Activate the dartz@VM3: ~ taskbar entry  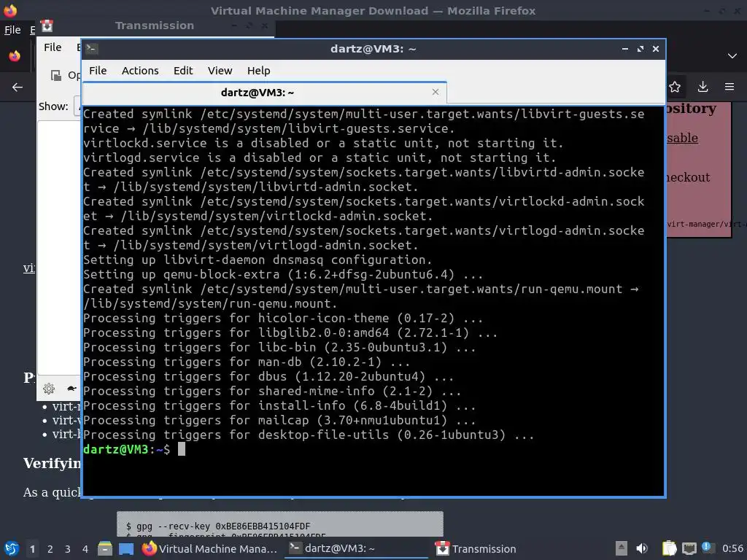357,549
